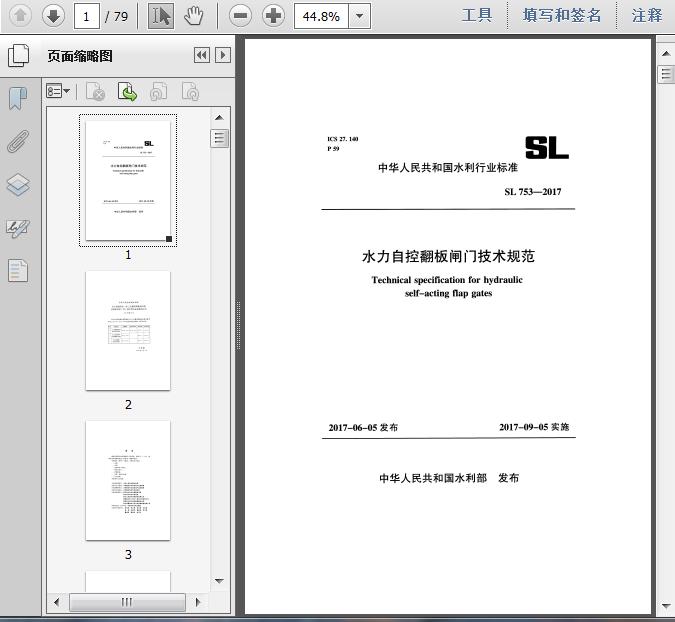Image resolution: width=675 pixels, height=622 pixels.
Task: Select the Hand pan tool
Action: click(194, 15)
